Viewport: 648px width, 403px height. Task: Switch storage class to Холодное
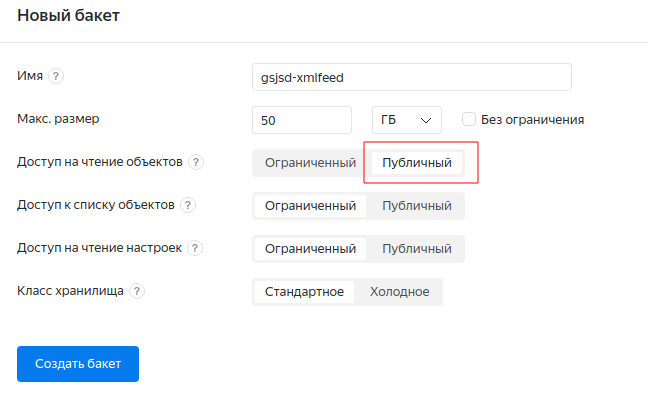[399, 292]
